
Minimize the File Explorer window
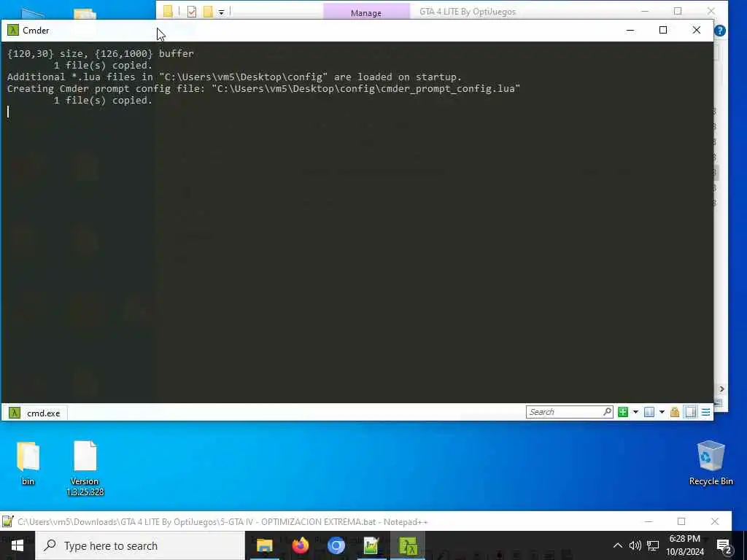click(x=645, y=11)
